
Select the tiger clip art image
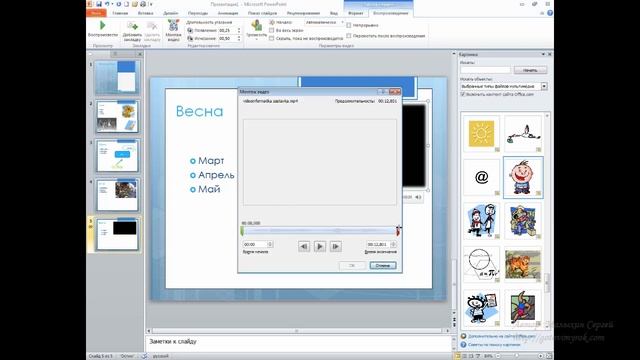523,265
